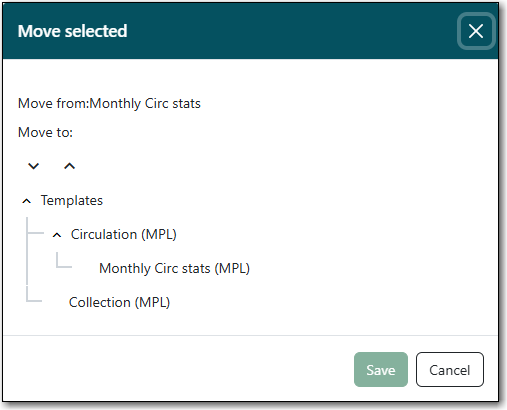Click the green Save button
The width and height of the screenshot is (507, 410).
[381, 370]
